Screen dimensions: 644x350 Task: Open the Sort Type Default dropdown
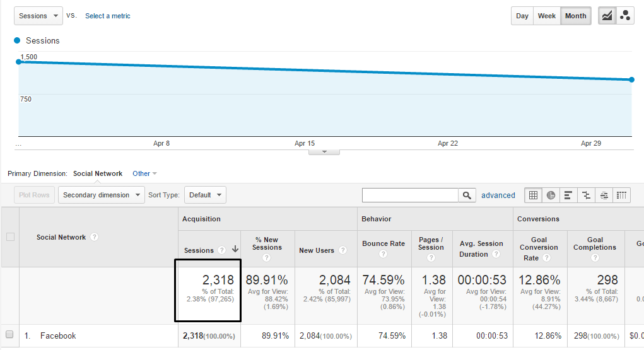(x=205, y=195)
